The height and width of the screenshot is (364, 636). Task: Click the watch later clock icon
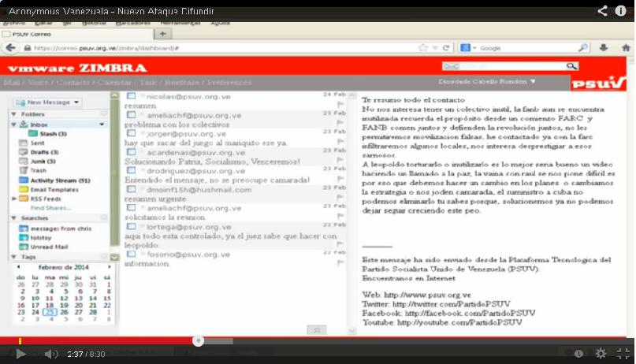[x=578, y=354]
